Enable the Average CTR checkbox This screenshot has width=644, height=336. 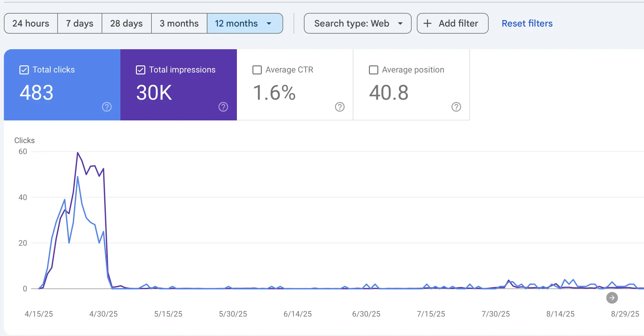[257, 70]
